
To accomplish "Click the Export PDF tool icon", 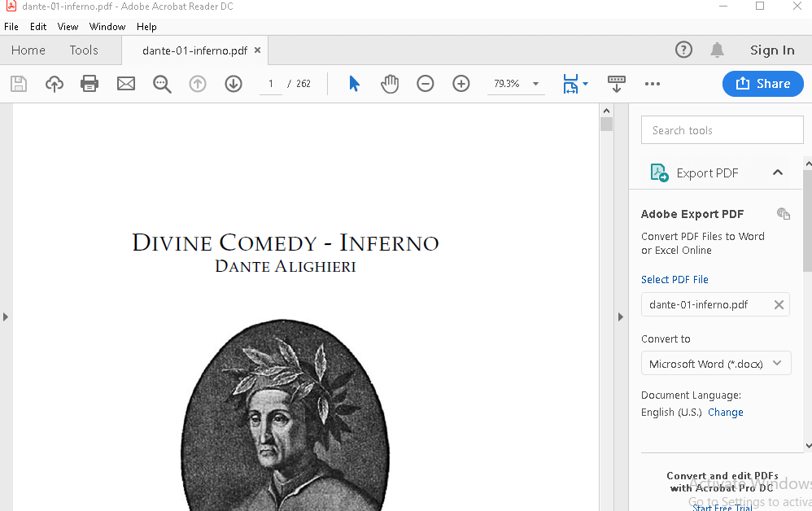I will (x=659, y=173).
